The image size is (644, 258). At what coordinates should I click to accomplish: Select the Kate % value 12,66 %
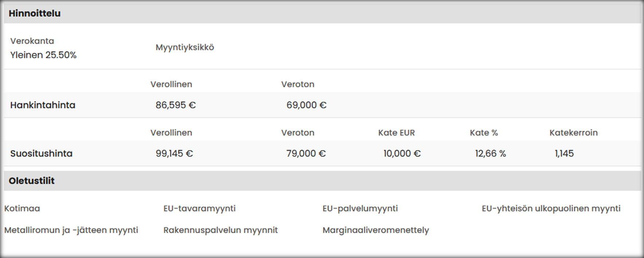[490, 153]
